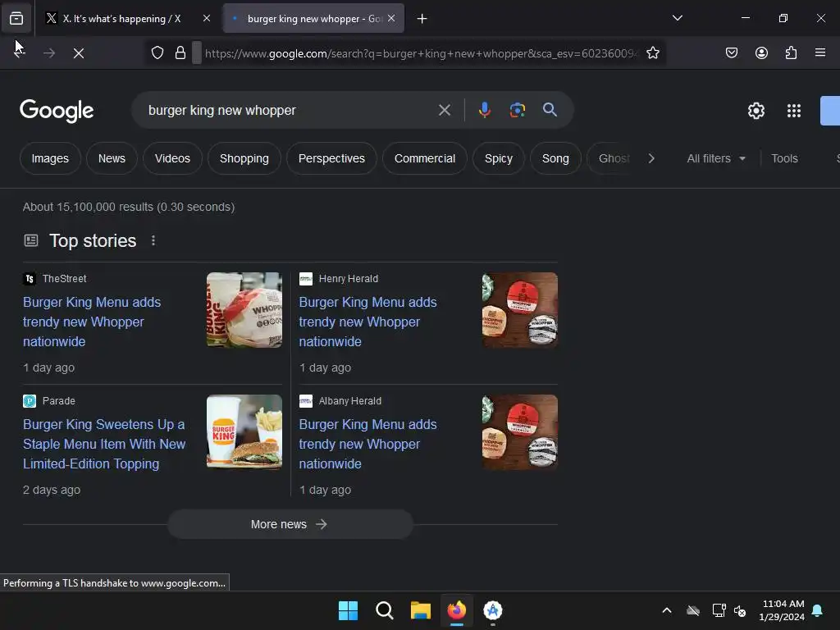Open the clock and date 11:04 AM
The width and height of the screenshot is (840, 630).
coord(782,610)
